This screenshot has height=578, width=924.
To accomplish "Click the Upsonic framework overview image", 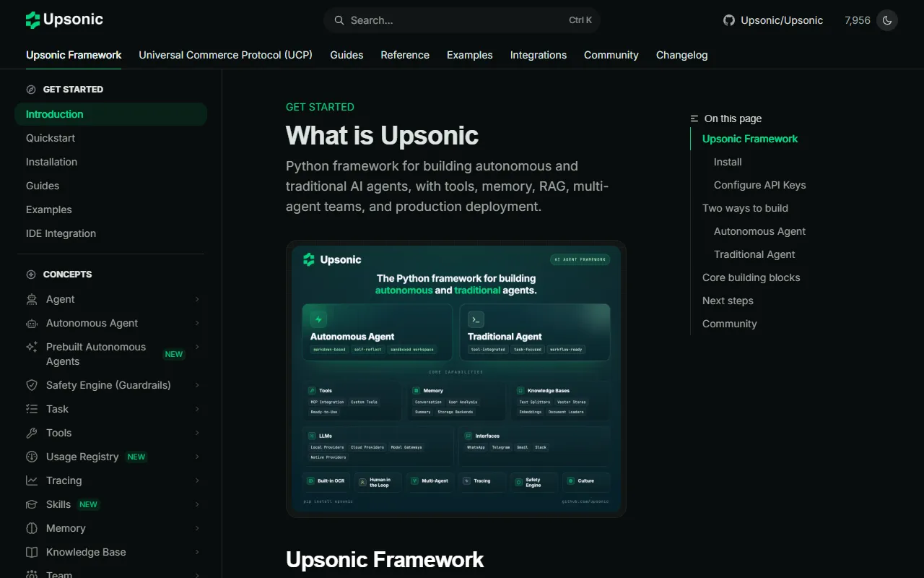I will [456, 379].
